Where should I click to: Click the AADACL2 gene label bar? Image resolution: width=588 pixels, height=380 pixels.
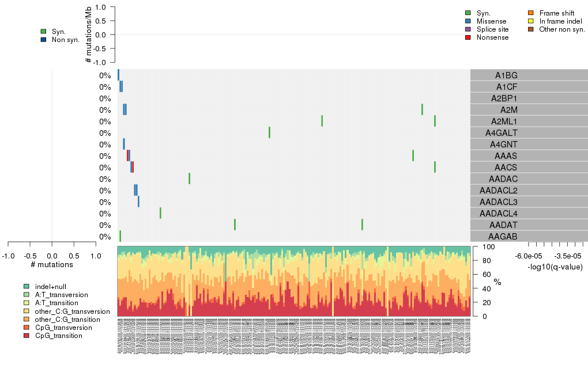tap(498, 191)
